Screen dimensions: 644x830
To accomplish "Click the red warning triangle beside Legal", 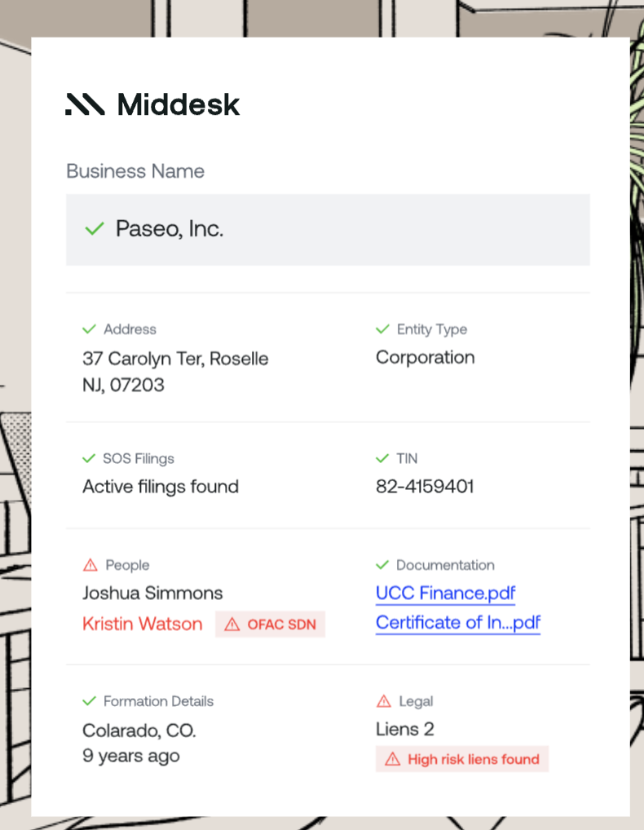I will point(384,701).
